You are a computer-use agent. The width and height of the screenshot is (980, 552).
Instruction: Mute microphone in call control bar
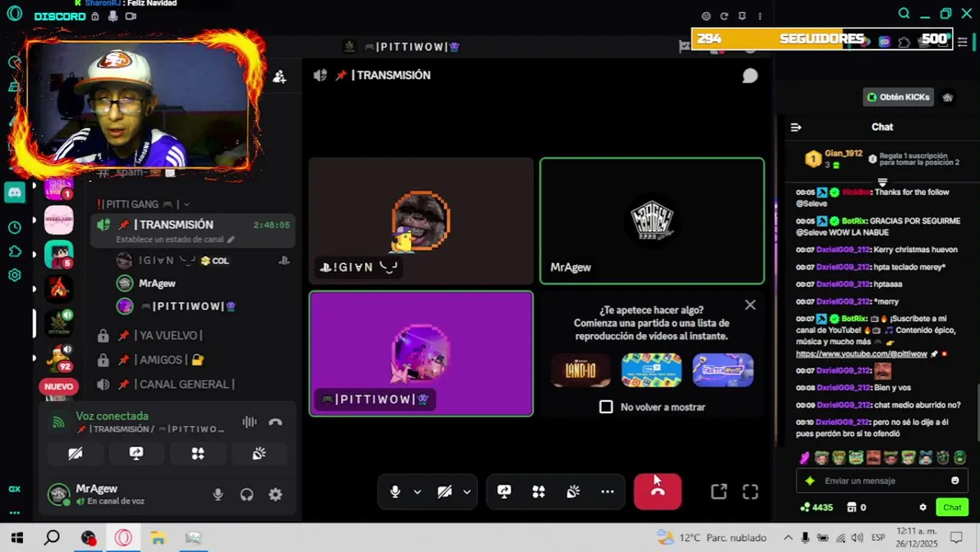click(x=395, y=491)
